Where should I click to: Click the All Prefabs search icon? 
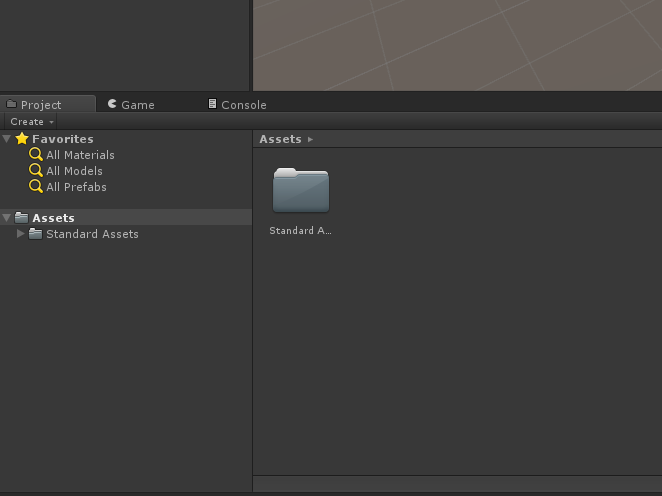coord(36,187)
